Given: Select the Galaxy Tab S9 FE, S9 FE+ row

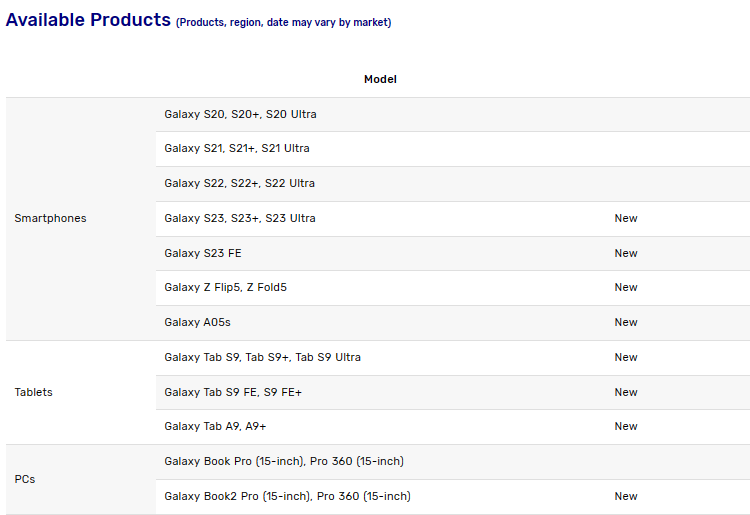Looking at the screenshot, I should tap(233, 392).
